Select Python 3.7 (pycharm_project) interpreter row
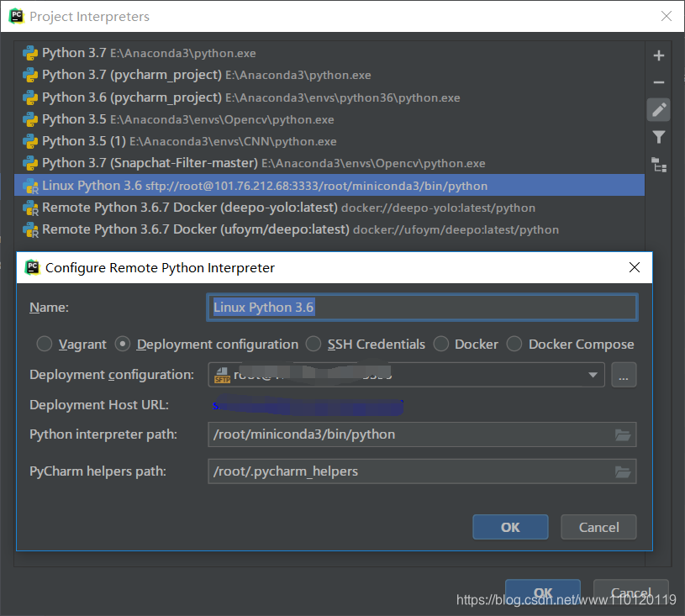Screen dimensions: 685x616 (x=329, y=75)
